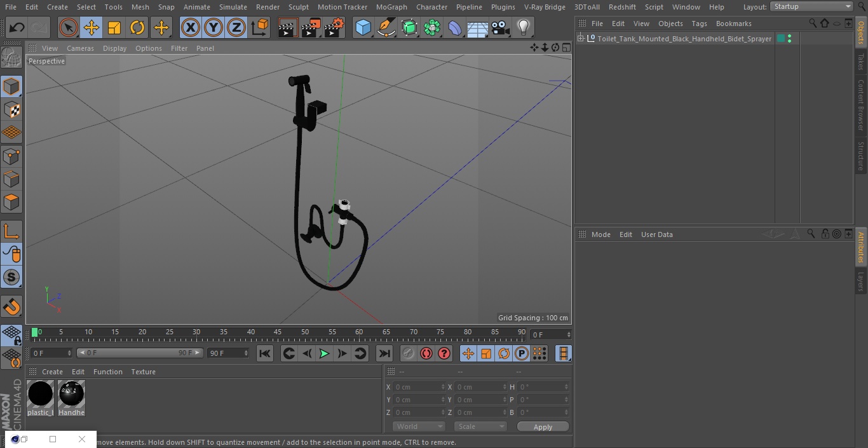Go to start of animation
The height and width of the screenshot is (448, 868).
click(x=265, y=353)
